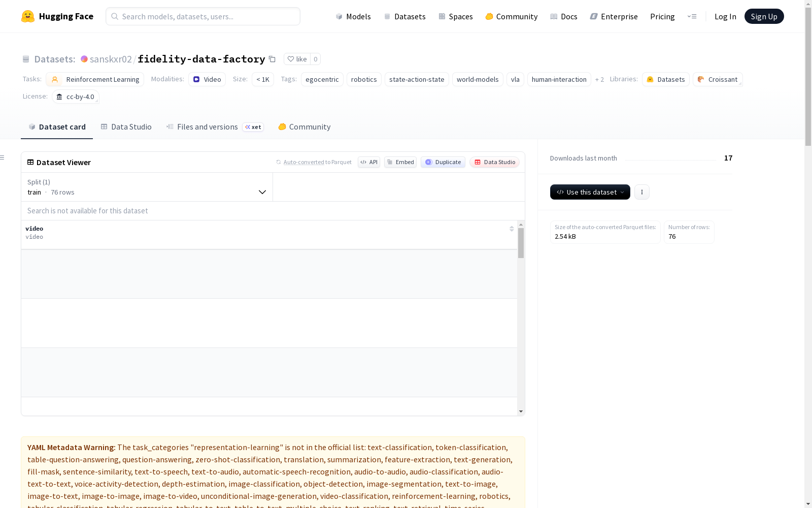Click the Duplicate button
The image size is (812, 508).
[x=443, y=162]
